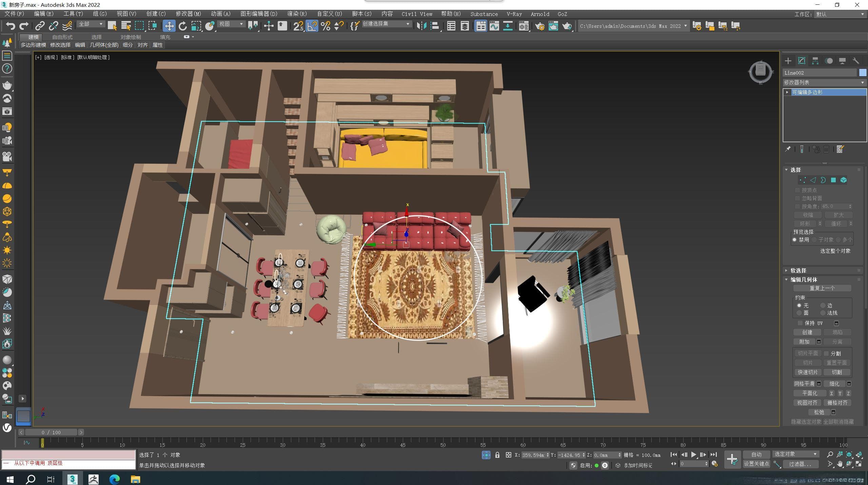The image size is (868, 485).
Task: Select Vertex sub-object level icon
Action: [803, 180]
